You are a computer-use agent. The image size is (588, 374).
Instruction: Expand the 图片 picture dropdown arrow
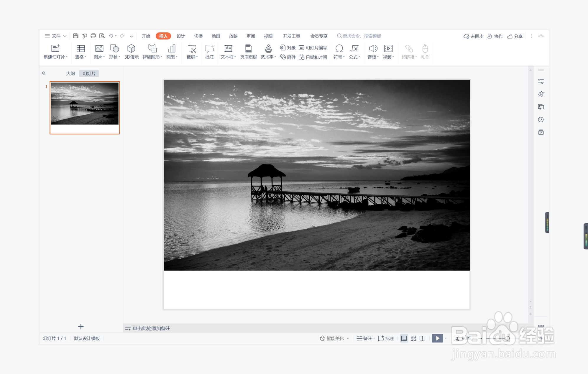point(104,57)
